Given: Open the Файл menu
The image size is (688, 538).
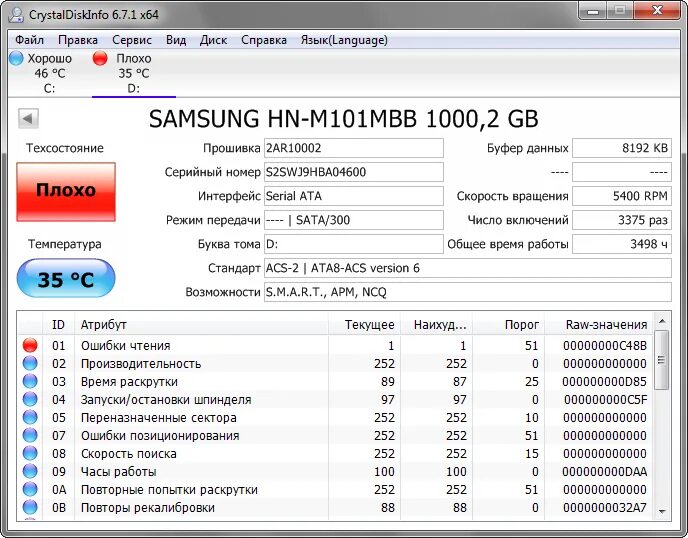Looking at the screenshot, I should tap(29, 40).
